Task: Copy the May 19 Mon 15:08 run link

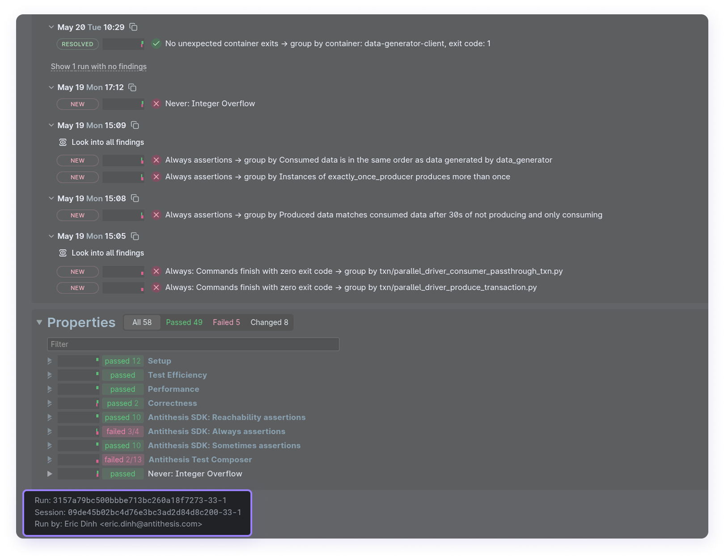Action: tap(135, 198)
